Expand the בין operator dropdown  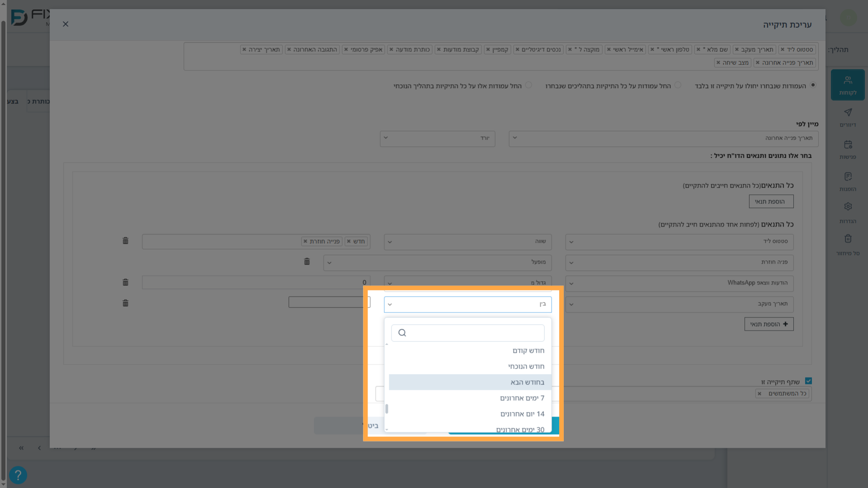click(x=468, y=304)
